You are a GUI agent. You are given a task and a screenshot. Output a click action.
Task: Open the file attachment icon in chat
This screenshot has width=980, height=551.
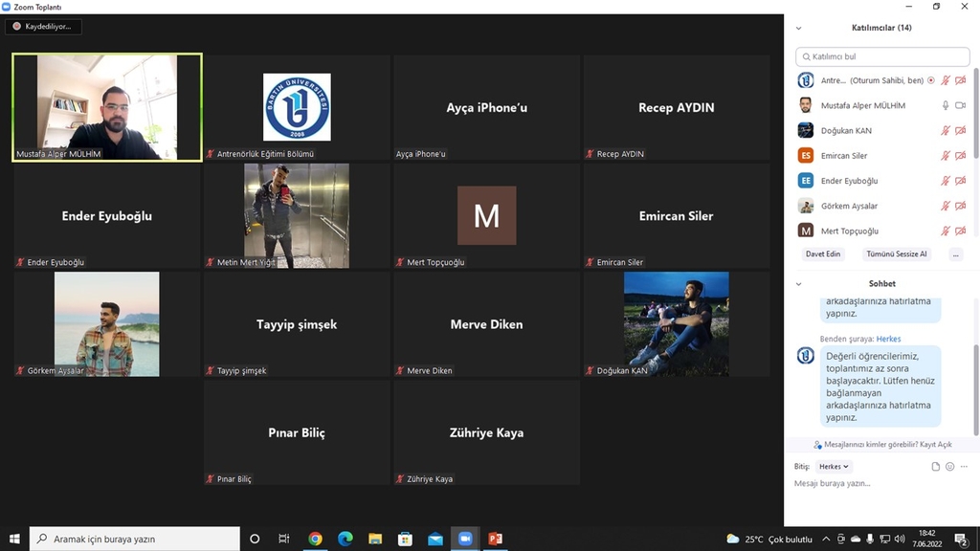click(936, 467)
